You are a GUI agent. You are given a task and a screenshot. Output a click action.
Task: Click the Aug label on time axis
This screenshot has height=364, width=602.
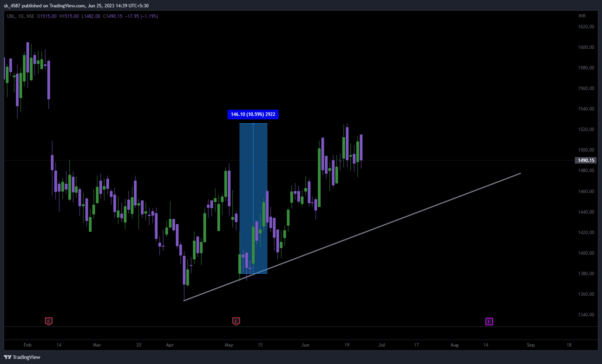(x=455, y=345)
